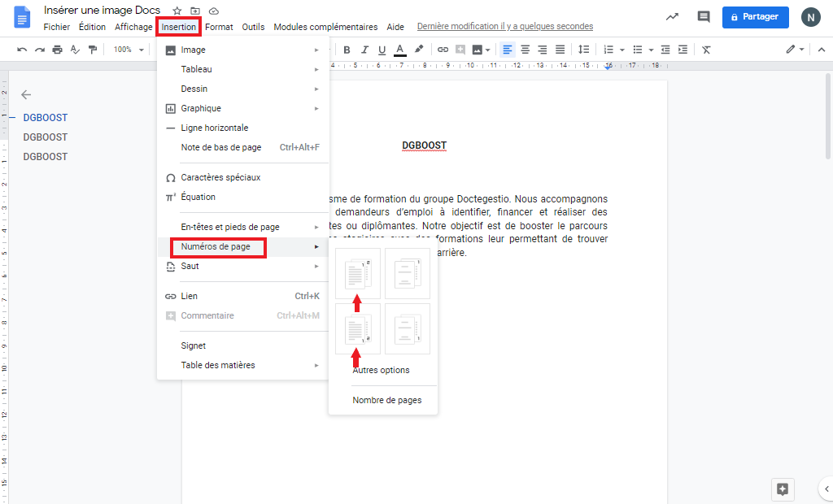Select Table des matières menu entry
Screen dimensions: 833x504
tap(218, 365)
